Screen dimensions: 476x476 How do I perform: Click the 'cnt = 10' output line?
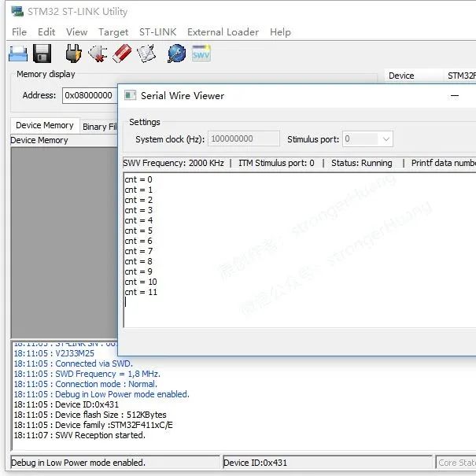pos(141,282)
